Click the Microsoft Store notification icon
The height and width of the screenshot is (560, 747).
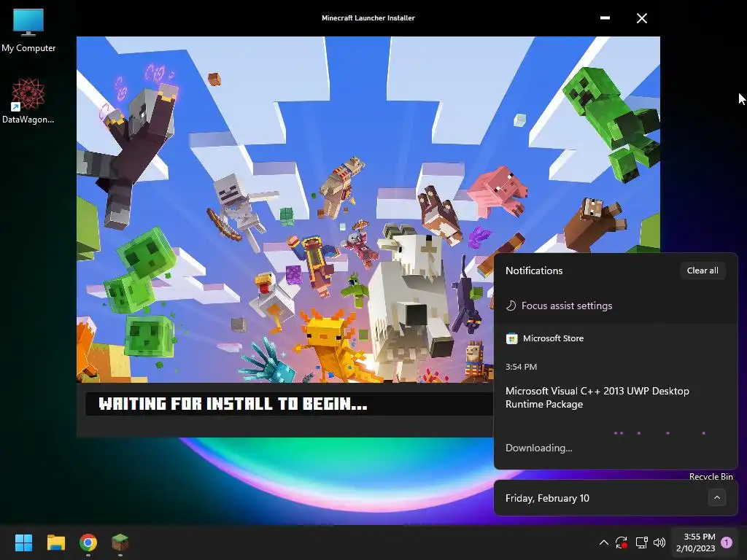click(x=511, y=338)
